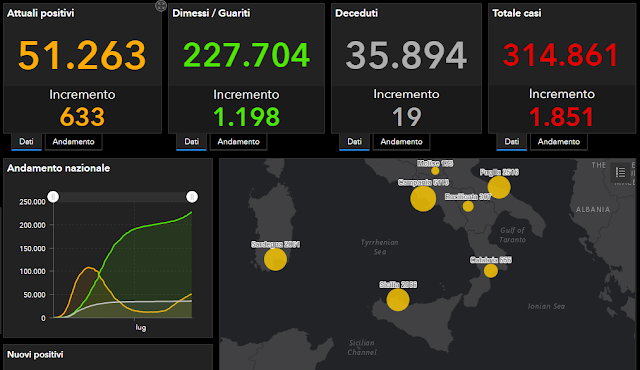
Task: Click the Nuovi positivi panel title
Action: coord(35,354)
